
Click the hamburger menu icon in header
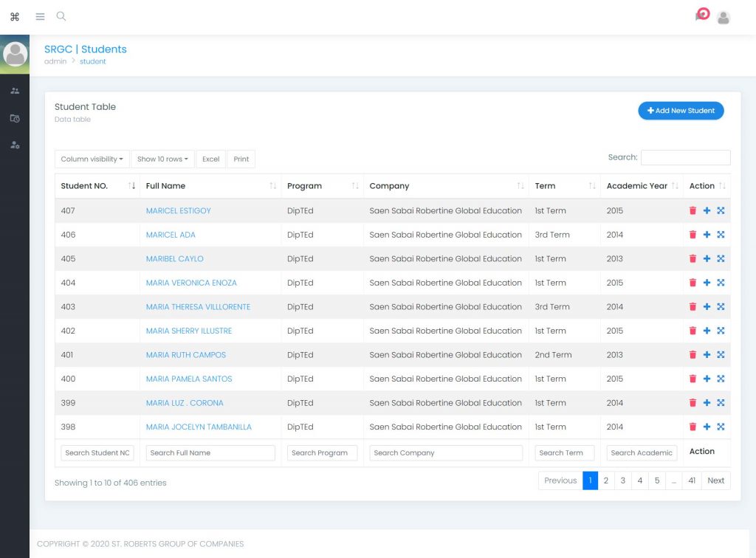point(40,16)
